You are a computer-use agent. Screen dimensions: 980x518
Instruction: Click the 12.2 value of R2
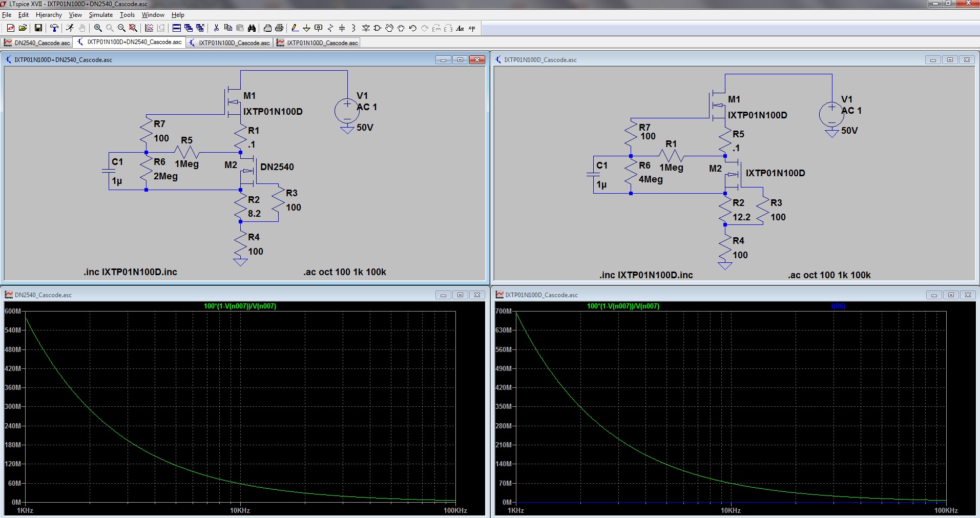tap(741, 217)
